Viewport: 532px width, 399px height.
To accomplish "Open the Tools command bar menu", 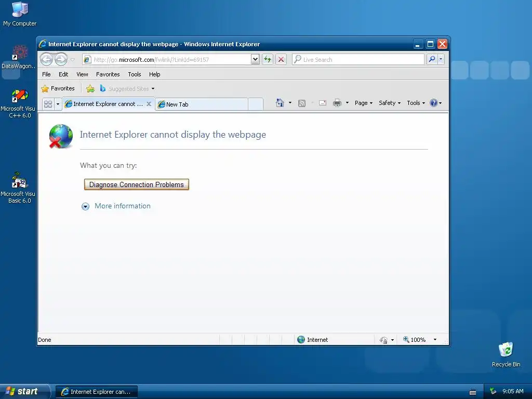I will click(x=416, y=103).
